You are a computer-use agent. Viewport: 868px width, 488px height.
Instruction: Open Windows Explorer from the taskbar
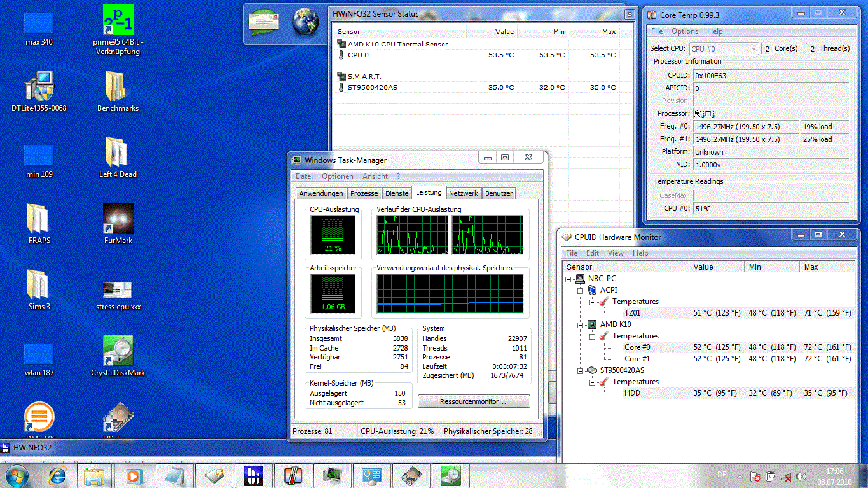(94, 475)
